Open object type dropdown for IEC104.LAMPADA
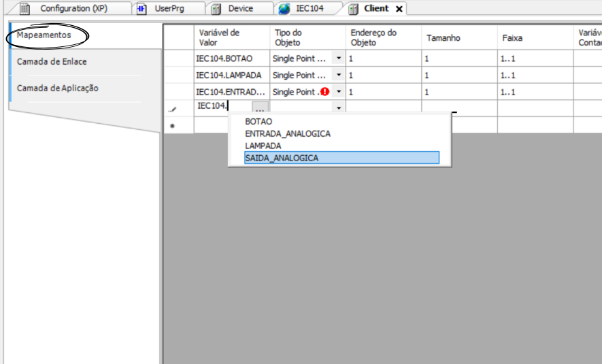 click(339, 76)
